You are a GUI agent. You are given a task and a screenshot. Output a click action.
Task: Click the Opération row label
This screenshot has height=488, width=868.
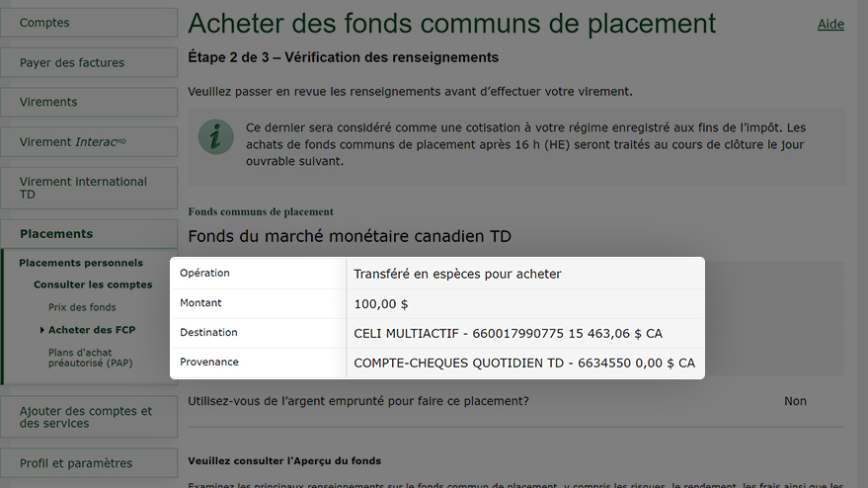coord(204,273)
